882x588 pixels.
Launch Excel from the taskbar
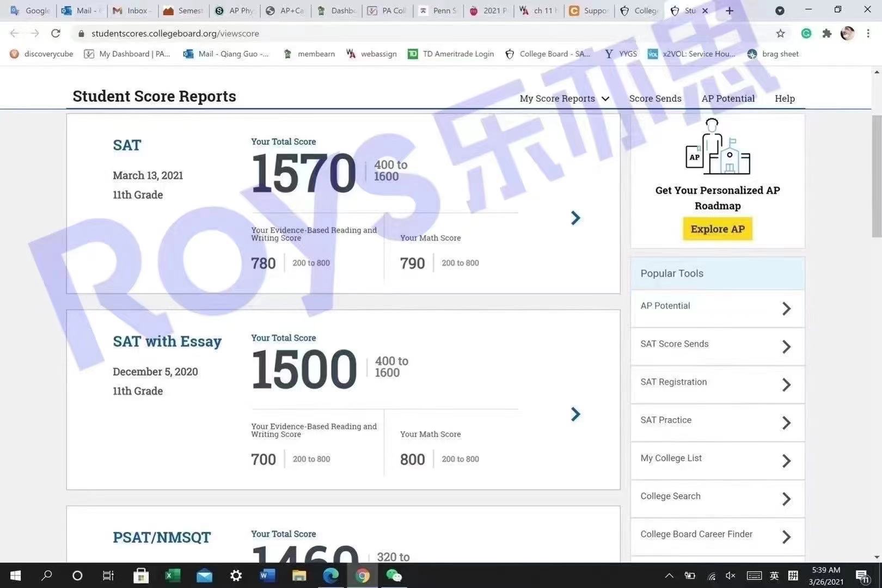(173, 575)
